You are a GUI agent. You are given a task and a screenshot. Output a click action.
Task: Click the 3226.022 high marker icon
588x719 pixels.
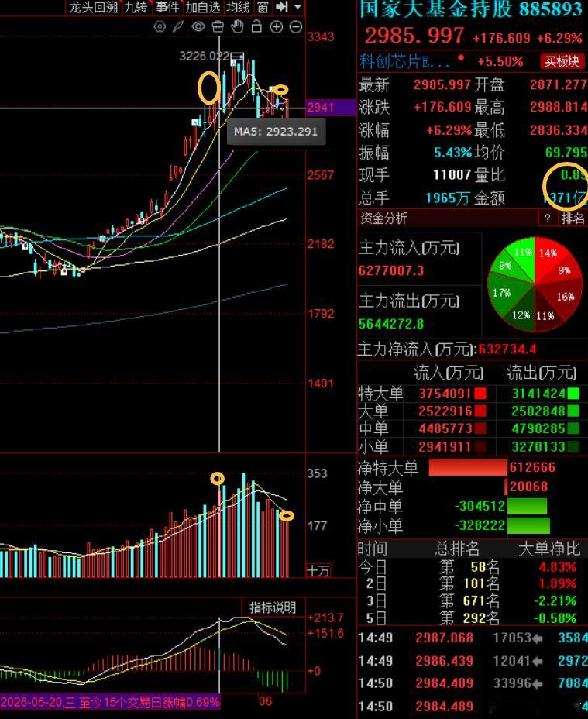point(237,57)
